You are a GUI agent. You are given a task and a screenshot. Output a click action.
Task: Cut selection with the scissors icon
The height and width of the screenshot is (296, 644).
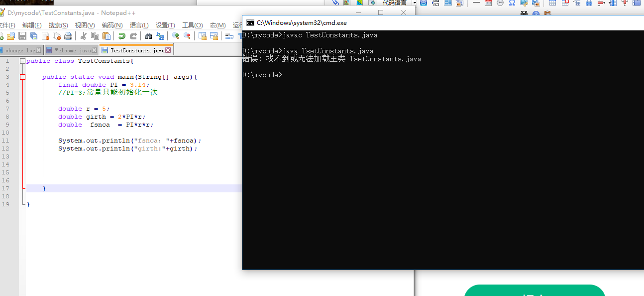84,36
